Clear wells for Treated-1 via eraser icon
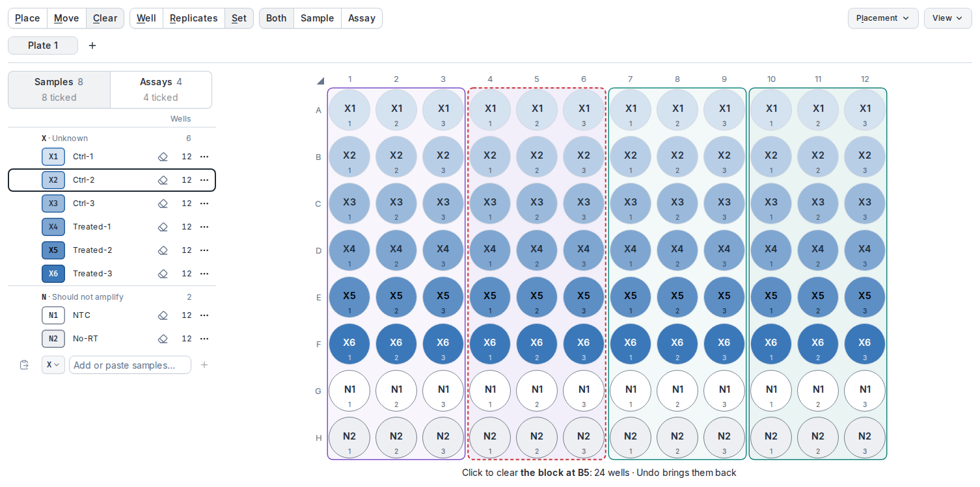Image resolution: width=980 pixels, height=487 pixels. (163, 227)
